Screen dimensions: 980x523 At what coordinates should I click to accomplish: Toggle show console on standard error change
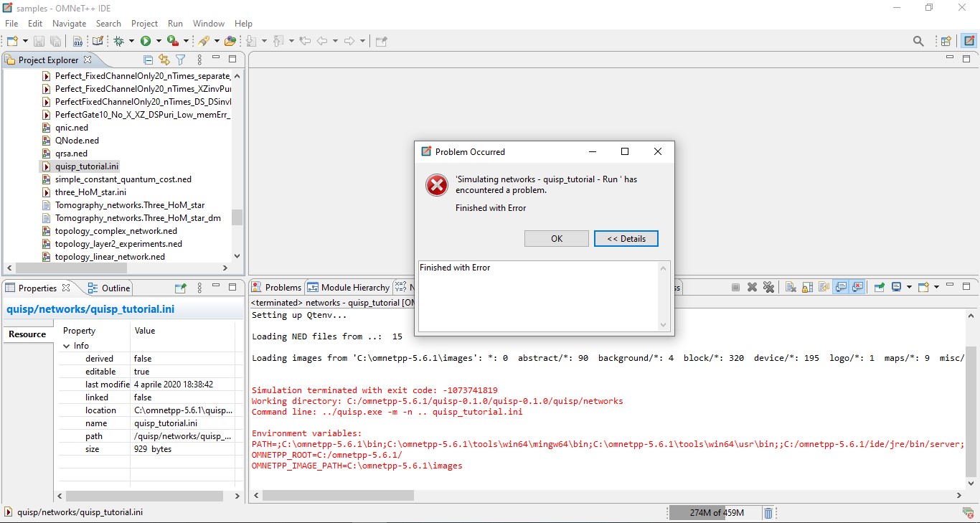[858, 287]
